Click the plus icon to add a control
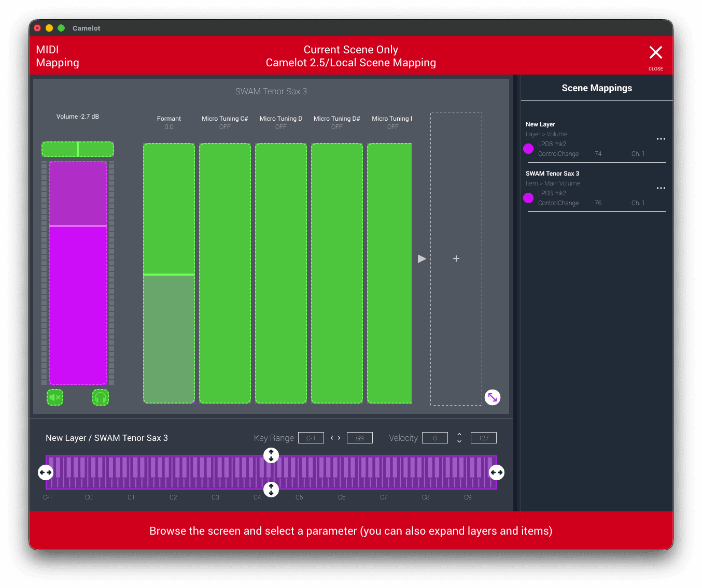Screen dimensions: 702x588 456,259
